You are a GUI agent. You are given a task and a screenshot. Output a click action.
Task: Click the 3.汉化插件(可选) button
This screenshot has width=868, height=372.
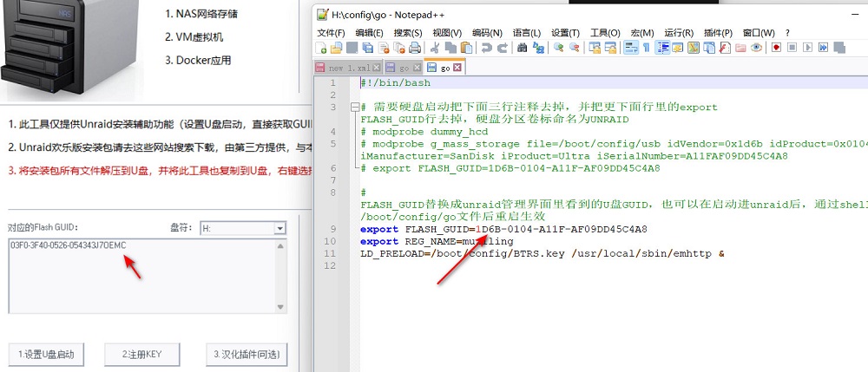point(247,355)
